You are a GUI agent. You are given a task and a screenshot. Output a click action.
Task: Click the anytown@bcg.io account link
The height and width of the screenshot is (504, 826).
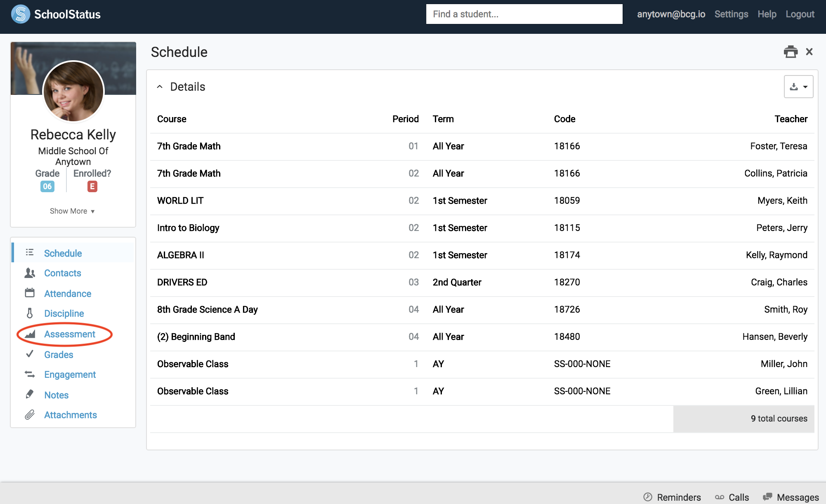tap(671, 14)
